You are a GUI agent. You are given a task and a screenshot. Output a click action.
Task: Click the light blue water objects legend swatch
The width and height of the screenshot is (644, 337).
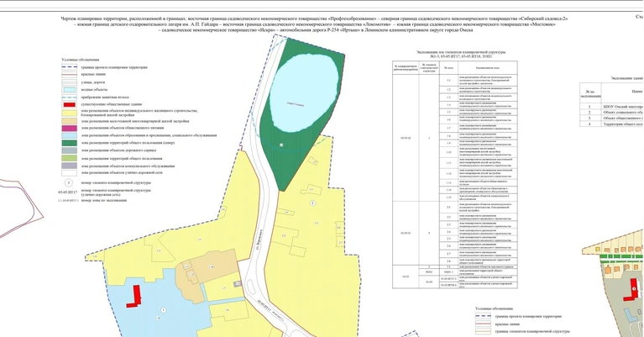tap(70, 88)
